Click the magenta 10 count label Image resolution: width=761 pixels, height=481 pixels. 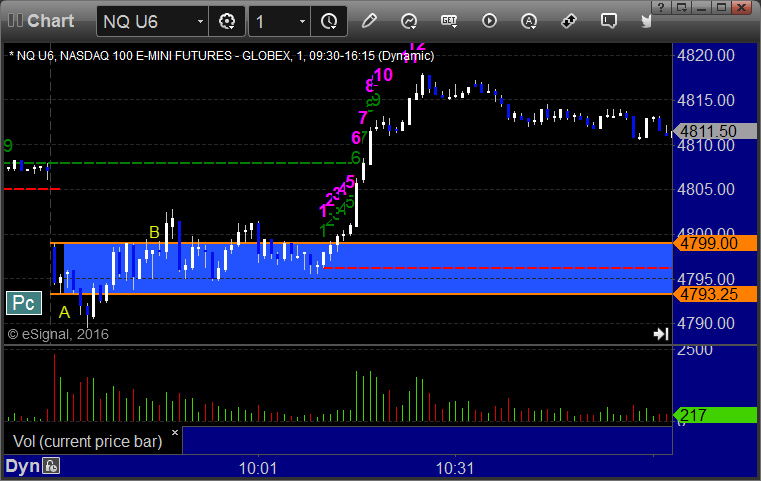coord(383,75)
